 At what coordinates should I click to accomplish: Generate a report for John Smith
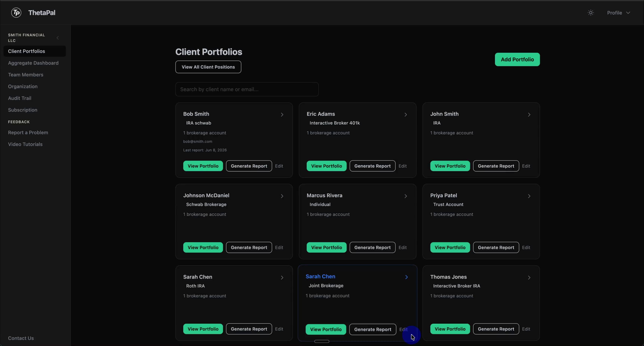(x=496, y=166)
